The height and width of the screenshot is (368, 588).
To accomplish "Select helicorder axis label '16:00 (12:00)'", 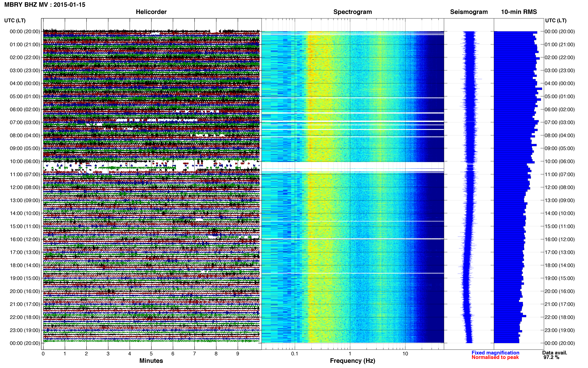I will (25, 239).
